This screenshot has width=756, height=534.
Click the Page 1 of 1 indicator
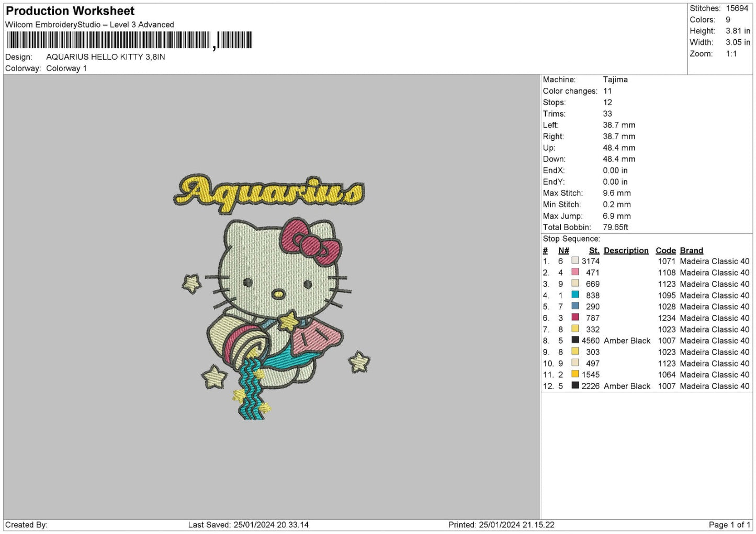729,525
